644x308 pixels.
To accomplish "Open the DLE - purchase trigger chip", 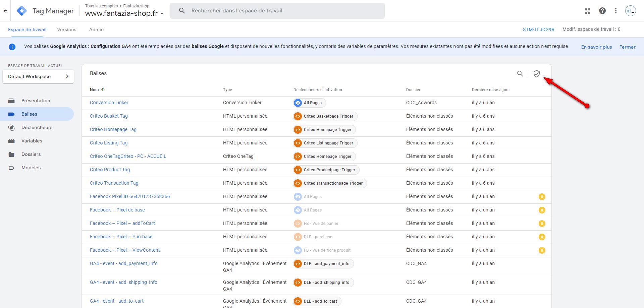I will tap(313, 237).
